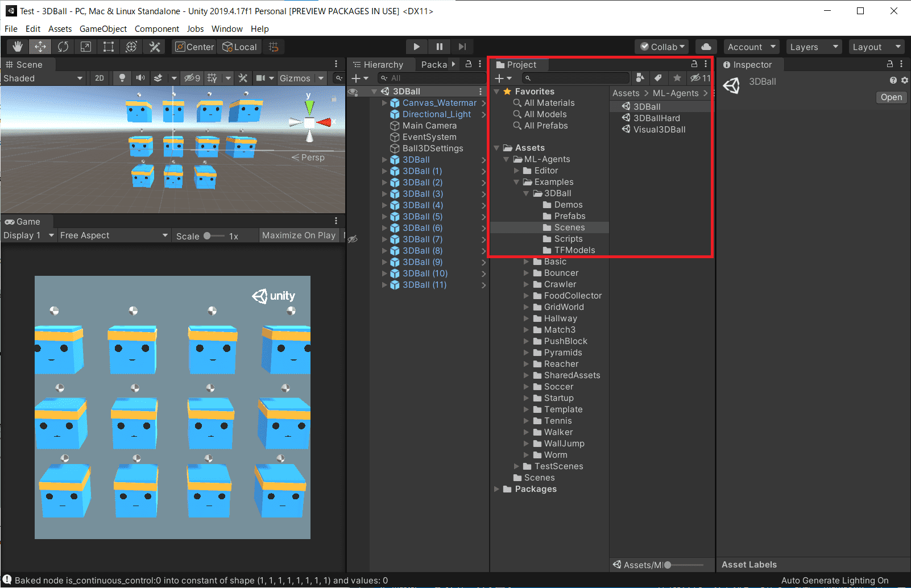Adjust the Game view Scale slider
The width and height of the screenshot is (911, 588).
click(x=214, y=235)
